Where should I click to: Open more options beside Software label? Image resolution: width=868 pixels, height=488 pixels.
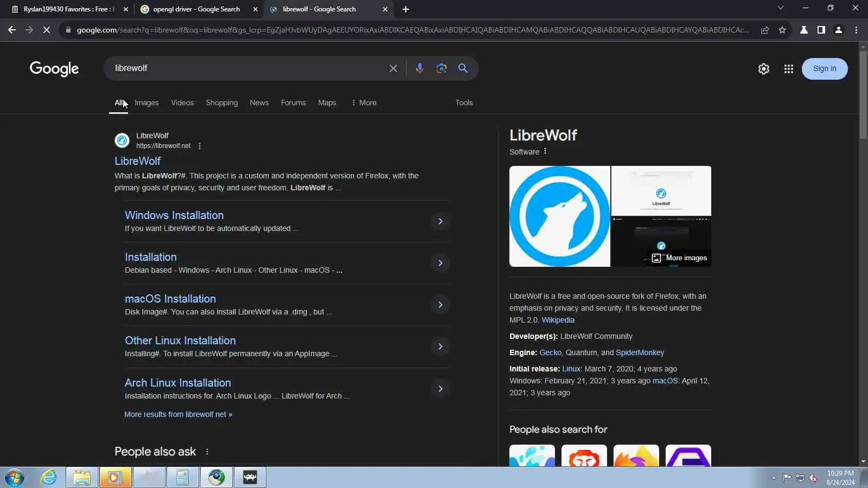(x=545, y=151)
